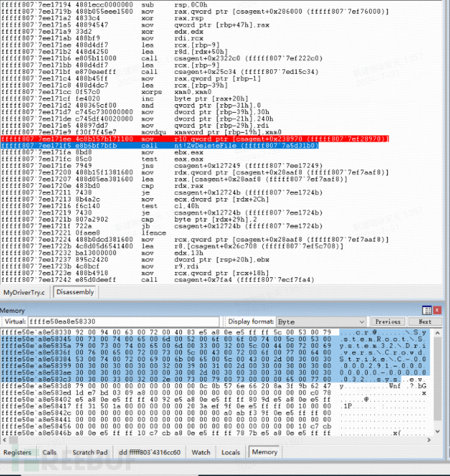Click the test cl,40h line

[100, 206]
